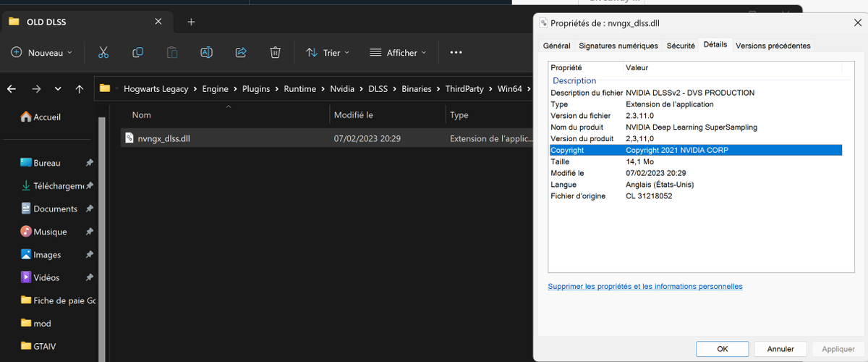Click the Copy icon in toolbar
Viewport: 868px width, 362px height.
[x=137, y=52]
